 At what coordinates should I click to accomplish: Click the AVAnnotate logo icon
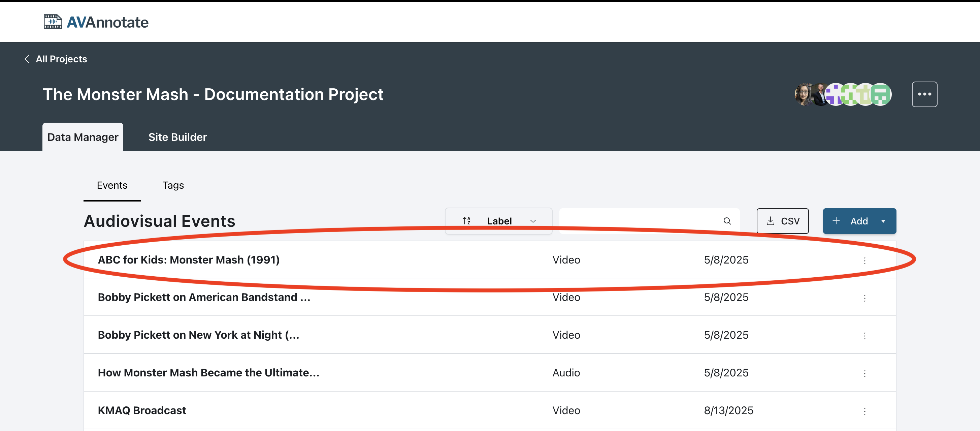[x=53, y=22]
